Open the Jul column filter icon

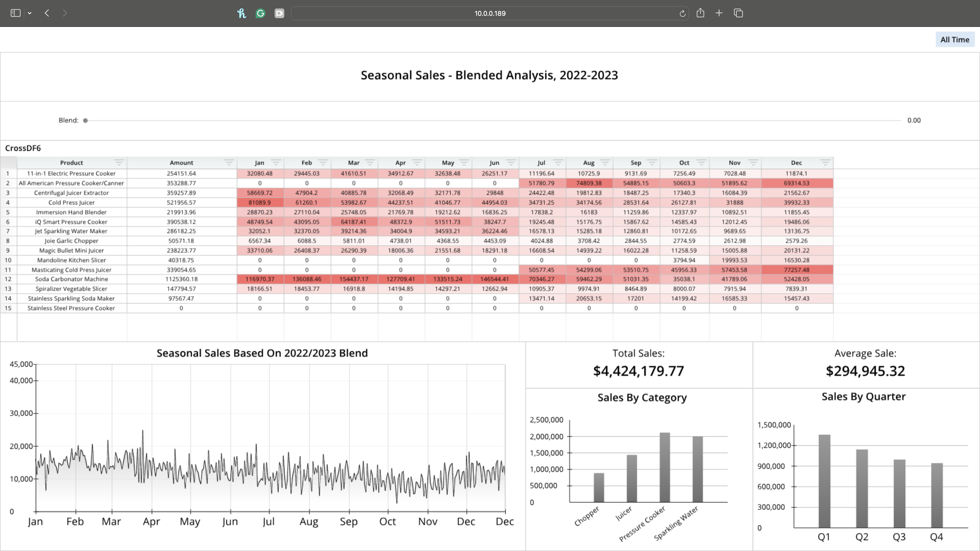[558, 163]
